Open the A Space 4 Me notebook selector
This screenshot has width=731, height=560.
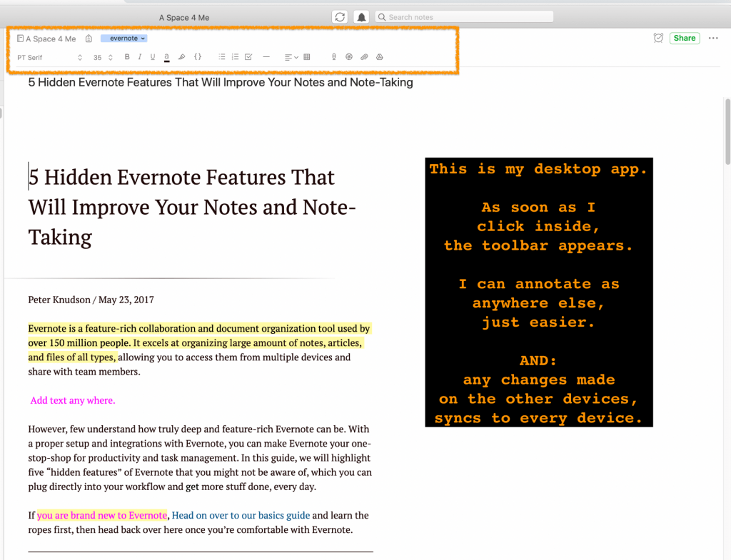click(x=46, y=39)
